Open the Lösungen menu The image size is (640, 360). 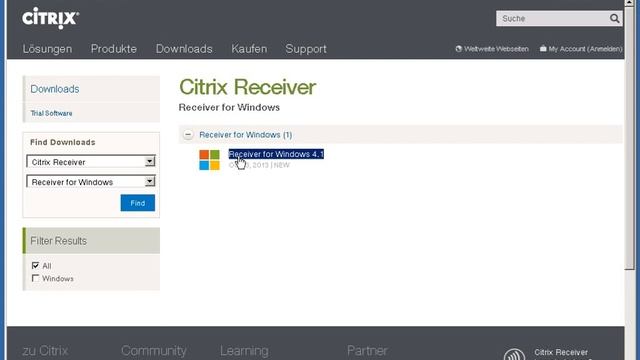point(47,49)
